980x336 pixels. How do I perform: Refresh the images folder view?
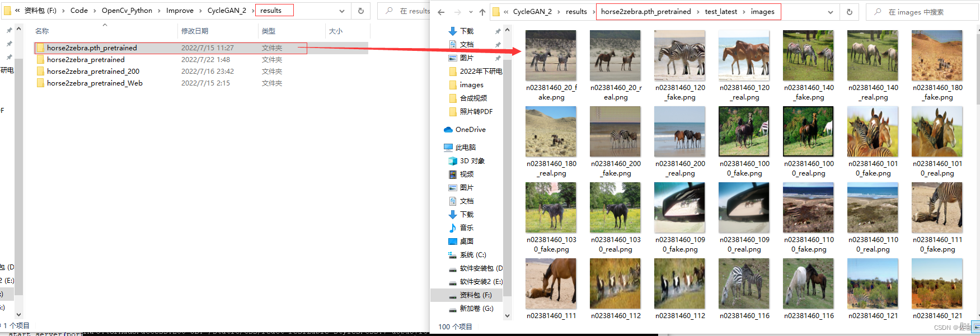coord(849,12)
